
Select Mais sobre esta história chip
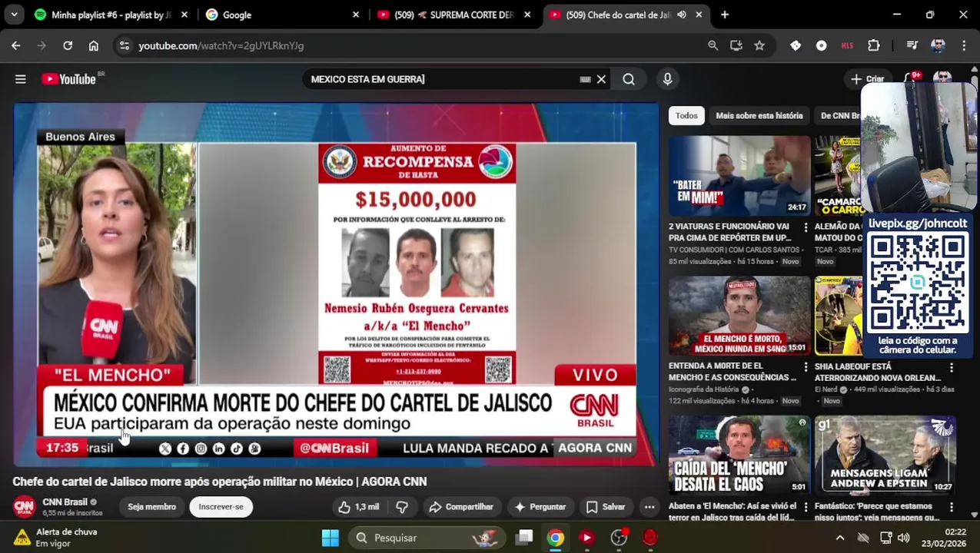759,116
